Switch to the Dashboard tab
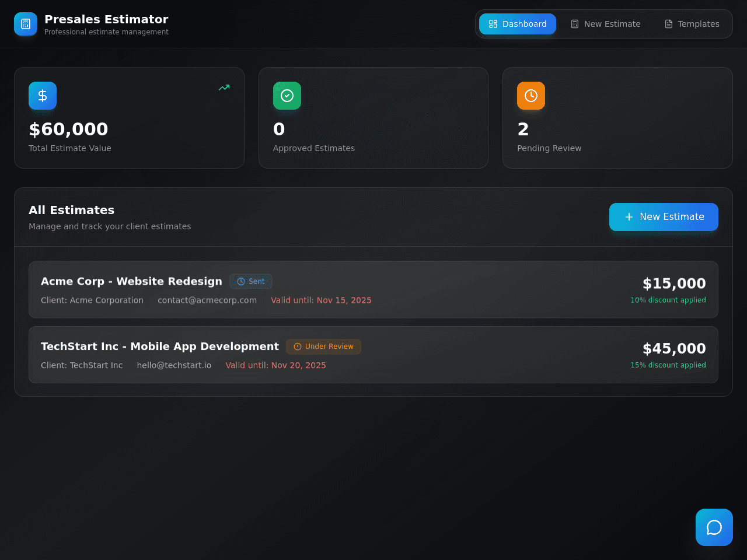 (518, 24)
